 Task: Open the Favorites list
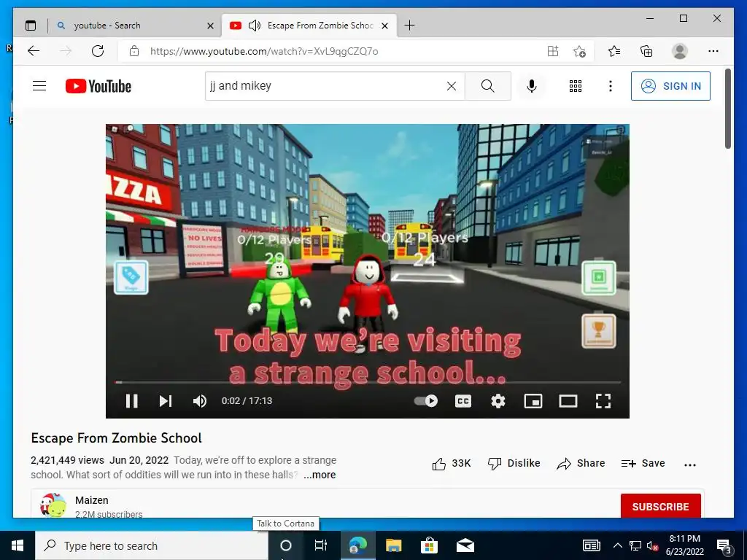point(614,51)
